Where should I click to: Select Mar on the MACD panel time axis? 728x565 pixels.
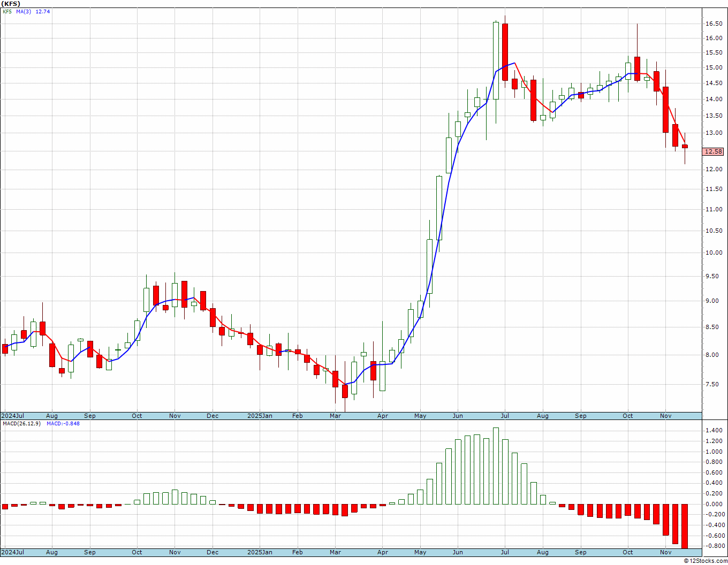click(x=336, y=552)
